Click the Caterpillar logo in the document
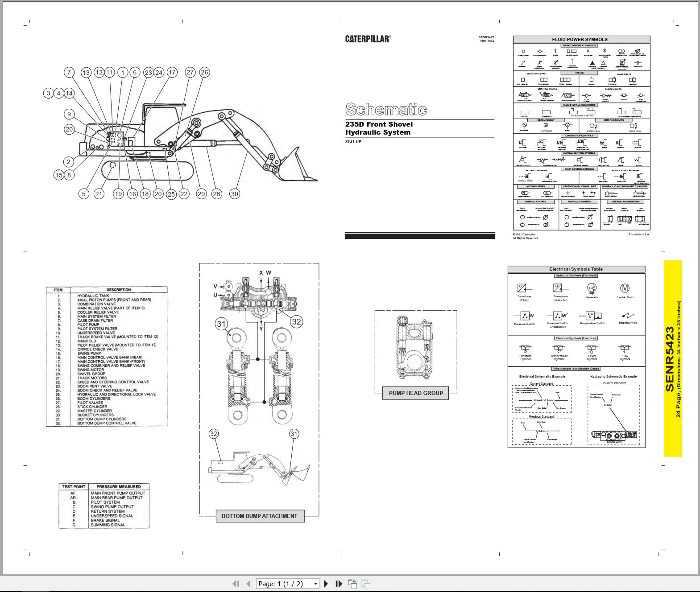 point(368,39)
